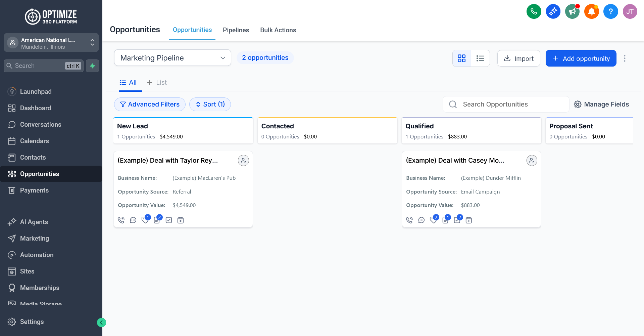Screen dimensions: 644x336
Task: Open Advanced Filters
Action: (150, 104)
